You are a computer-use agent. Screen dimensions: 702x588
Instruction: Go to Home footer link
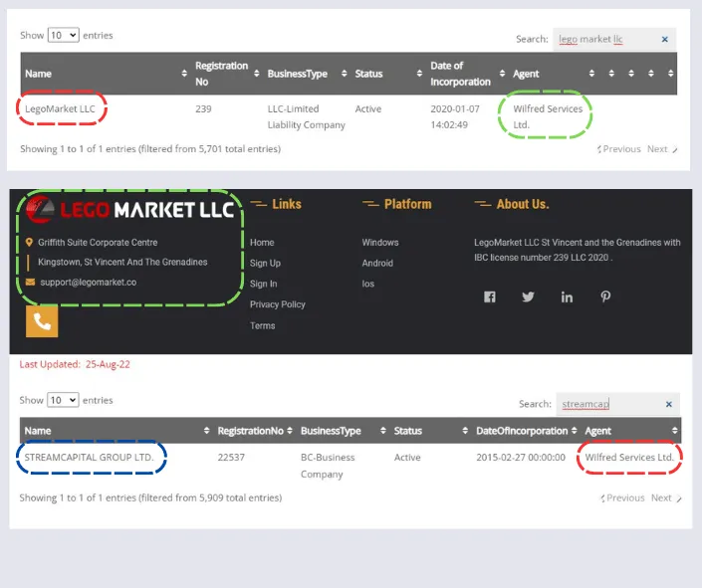tap(262, 243)
